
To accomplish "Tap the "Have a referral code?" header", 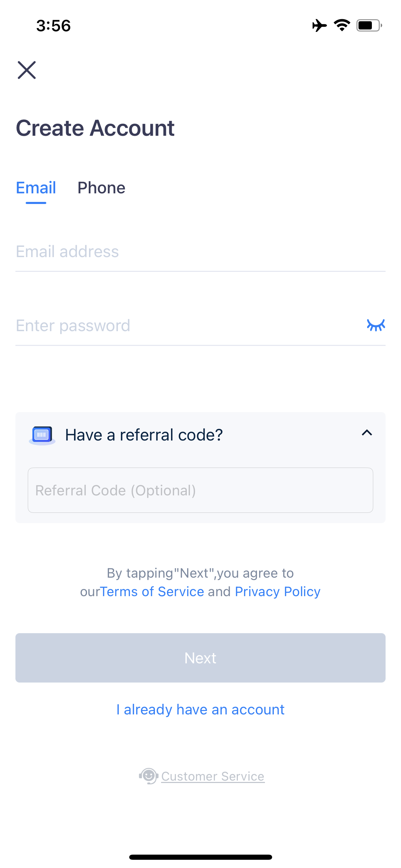I will [144, 435].
